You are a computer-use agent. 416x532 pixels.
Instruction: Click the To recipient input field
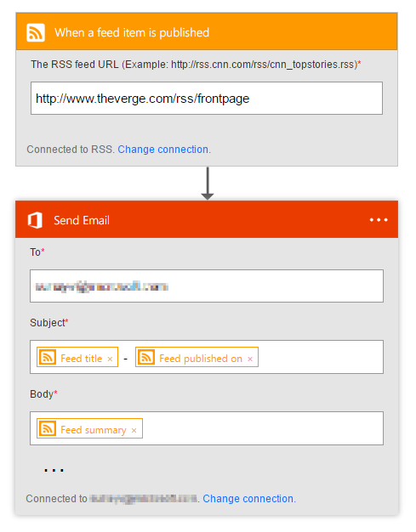207,286
